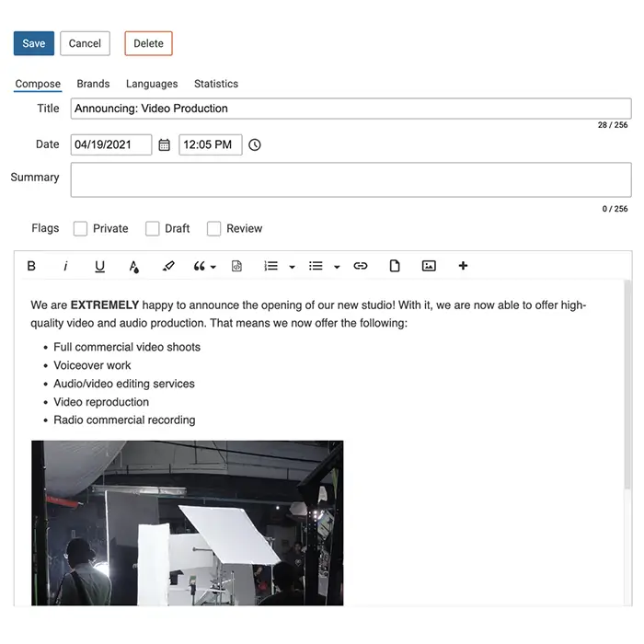Click the Delete button
This screenshot has width=644, height=644.
pyautogui.click(x=149, y=43)
